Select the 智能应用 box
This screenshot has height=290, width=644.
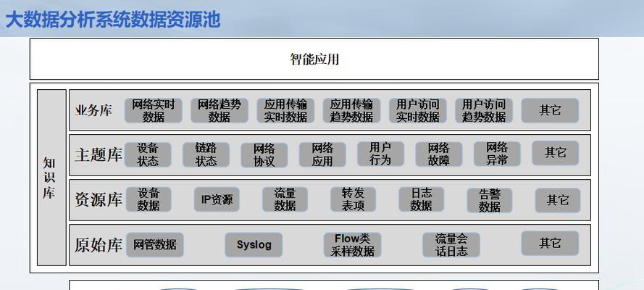pyautogui.click(x=314, y=59)
